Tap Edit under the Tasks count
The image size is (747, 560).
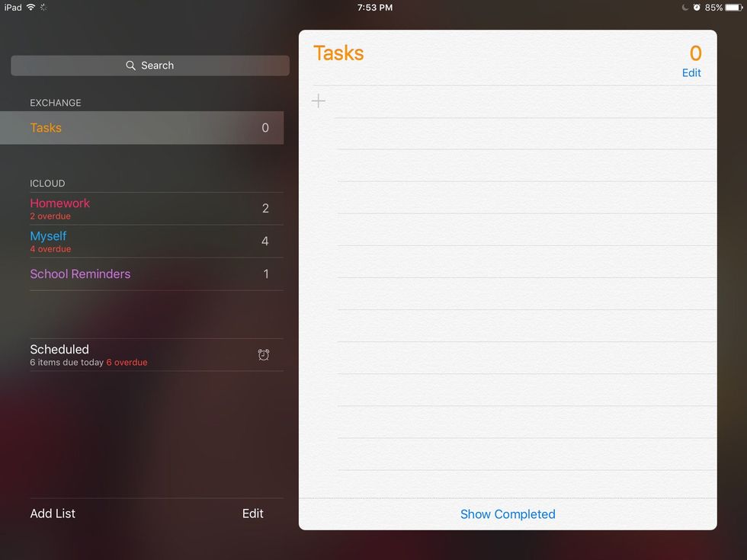coord(691,73)
